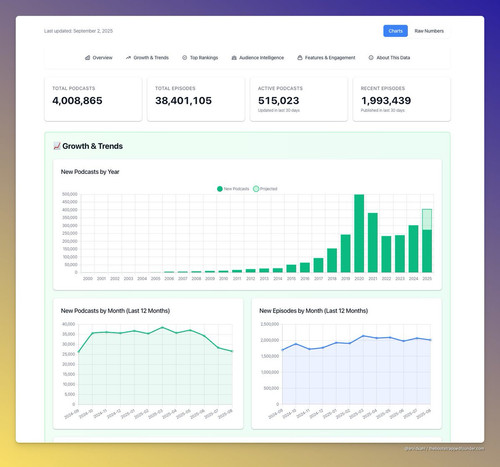Click the light projected segment of the 2025 bar
Screen dimensions: 500x467
[x=427, y=219]
